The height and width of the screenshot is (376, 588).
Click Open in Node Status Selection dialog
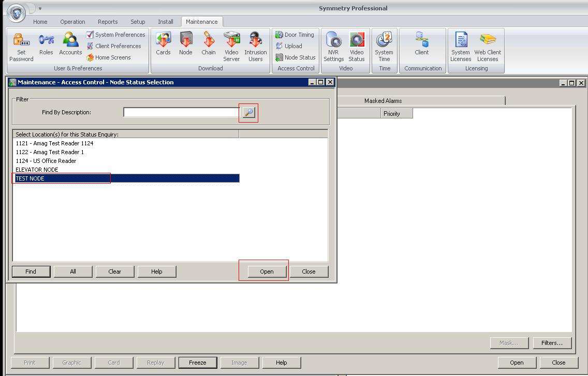(x=267, y=272)
